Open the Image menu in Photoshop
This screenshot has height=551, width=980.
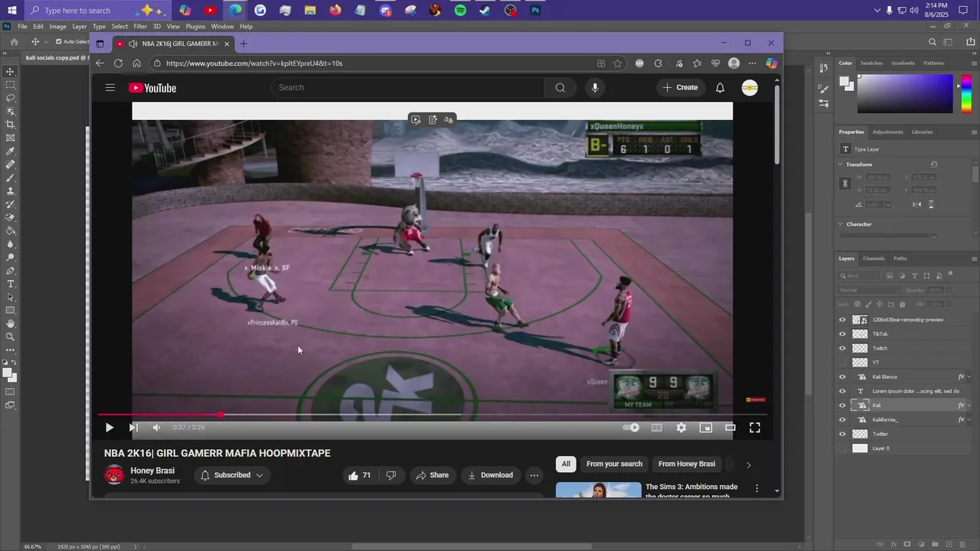point(58,26)
